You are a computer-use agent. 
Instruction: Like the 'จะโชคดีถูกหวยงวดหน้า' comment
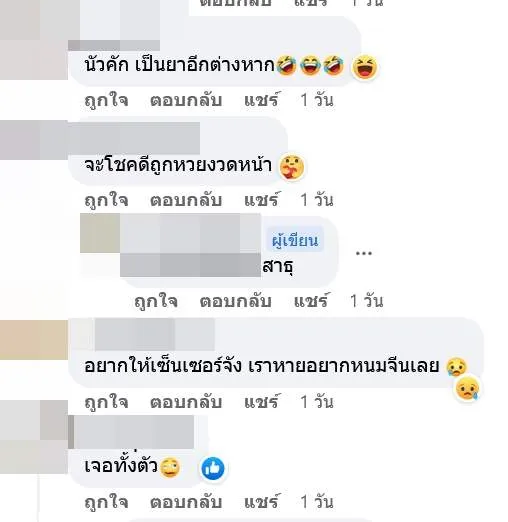click(106, 200)
